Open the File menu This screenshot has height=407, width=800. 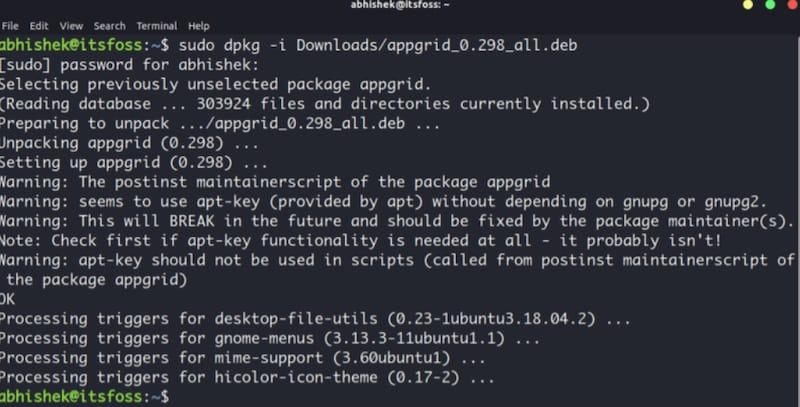10,26
